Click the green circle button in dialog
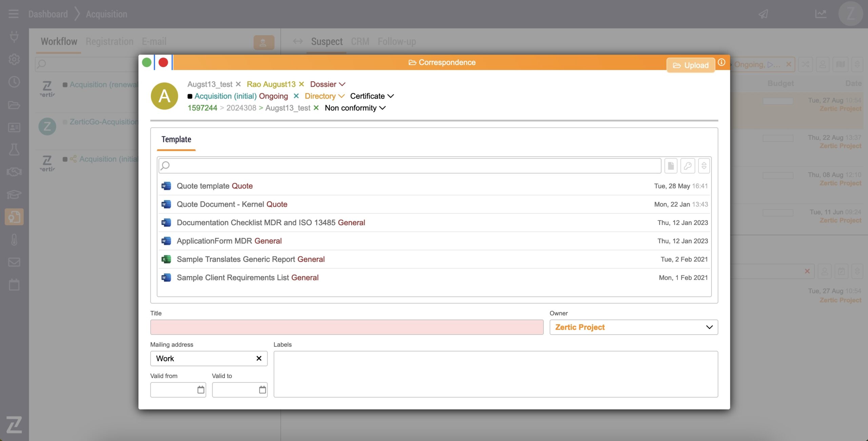Screen dimensions: 868x441 [x=146, y=62]
